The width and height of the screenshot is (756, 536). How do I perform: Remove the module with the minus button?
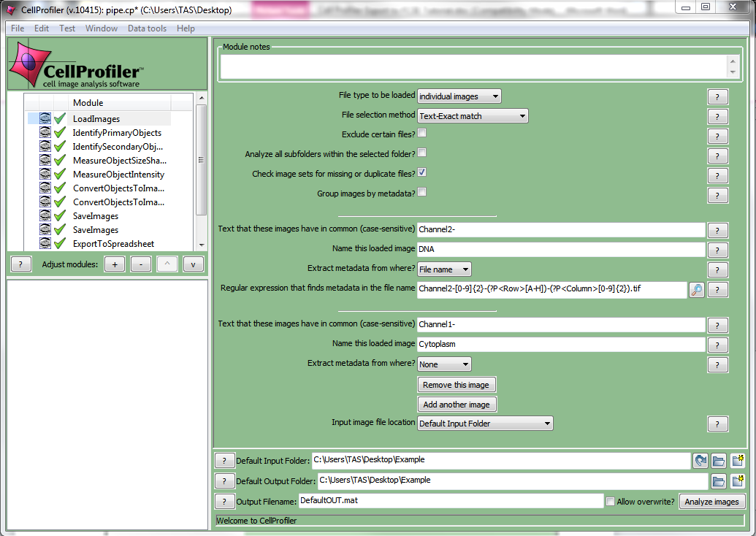pyautogui.click(x=141, y=264)
